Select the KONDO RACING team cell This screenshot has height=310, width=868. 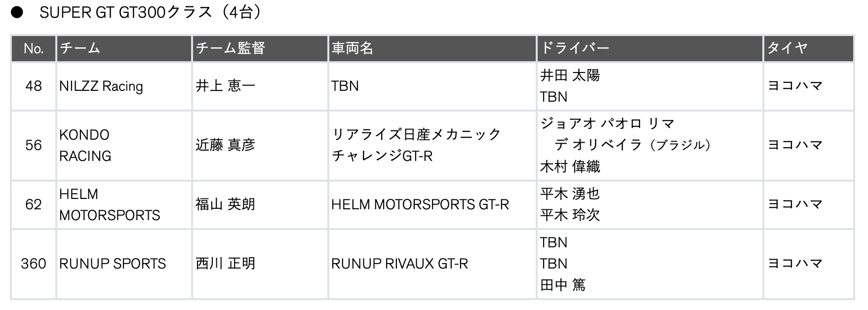click(85, 145)
